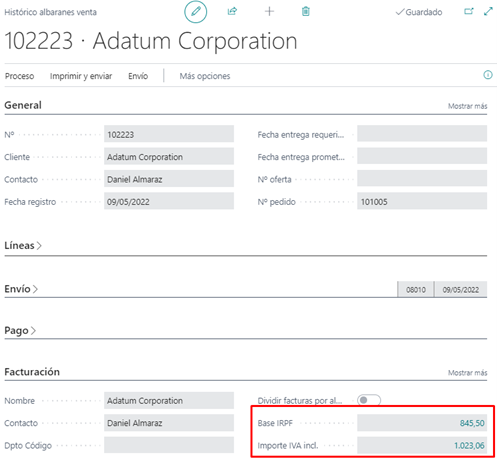Open Imprimir y enviar menu

[x=81, y=76]
